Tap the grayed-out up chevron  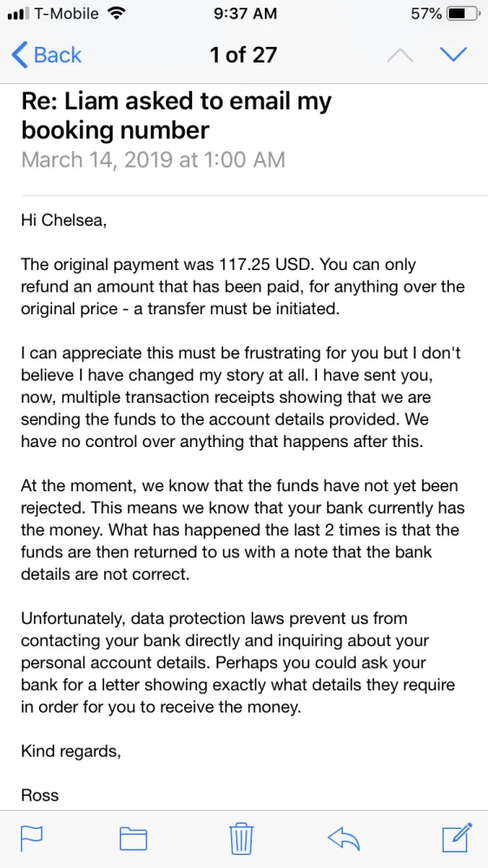400,54
